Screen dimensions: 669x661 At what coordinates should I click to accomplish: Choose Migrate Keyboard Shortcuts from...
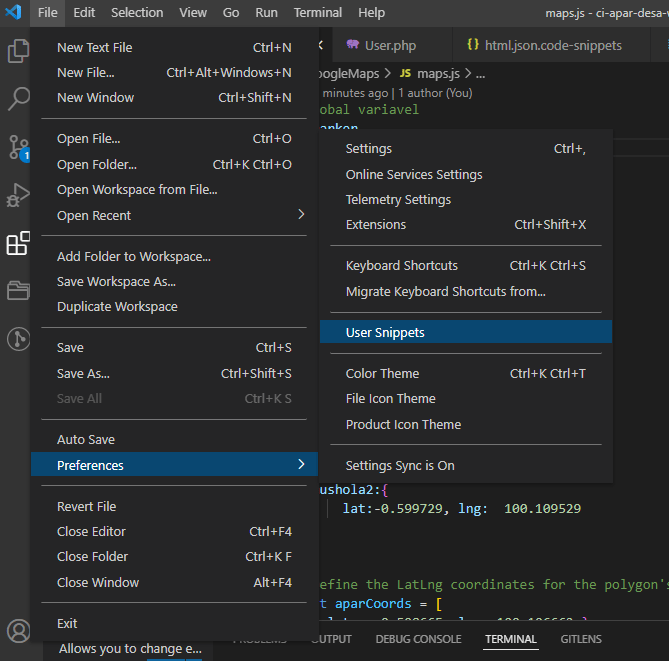[466, 291]
